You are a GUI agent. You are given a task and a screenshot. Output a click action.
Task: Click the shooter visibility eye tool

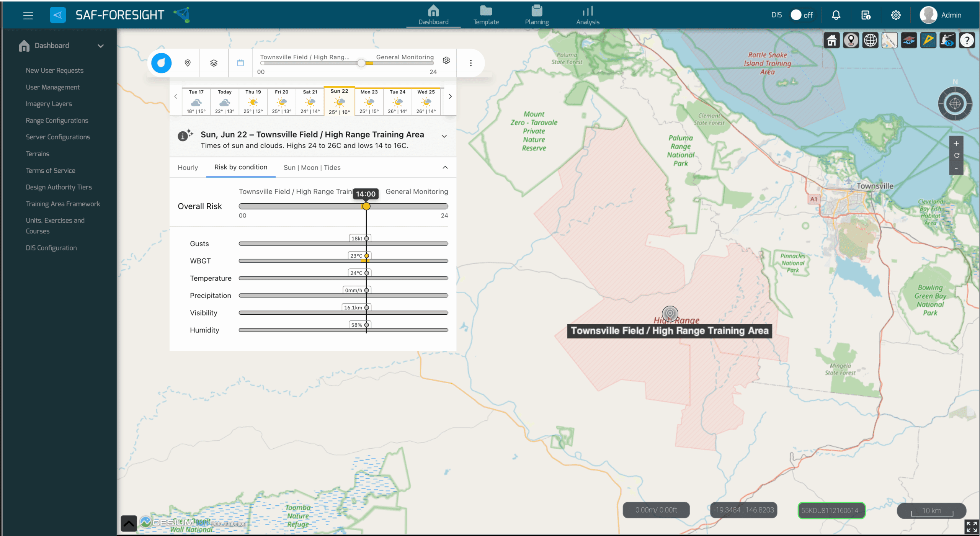point(947,40)
